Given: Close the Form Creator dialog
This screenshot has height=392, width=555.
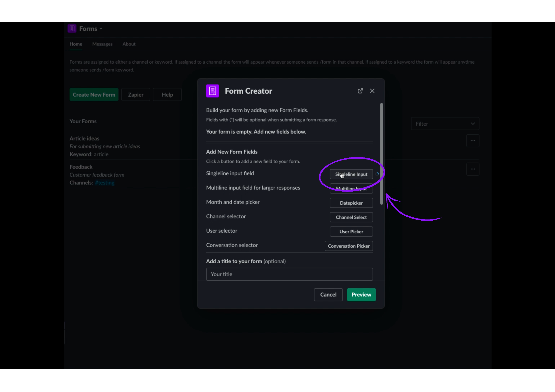Looking at the screenshot, I should (372, 91).
